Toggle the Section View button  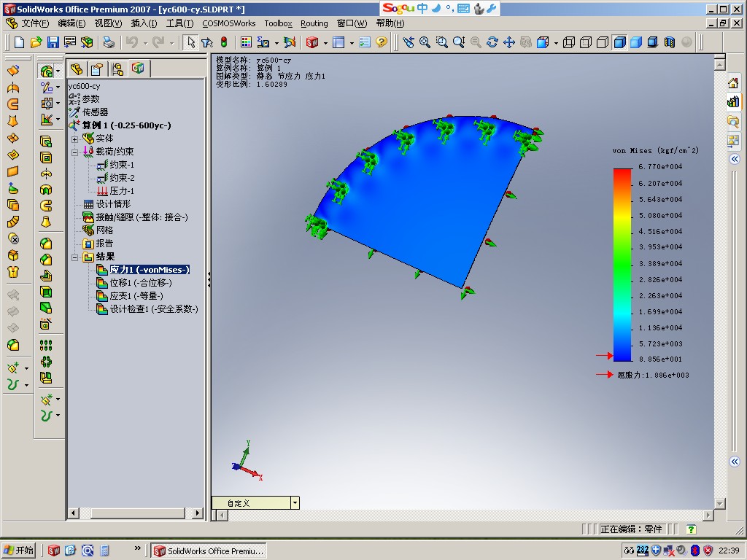pyautogui.click(x=670, y=42)
